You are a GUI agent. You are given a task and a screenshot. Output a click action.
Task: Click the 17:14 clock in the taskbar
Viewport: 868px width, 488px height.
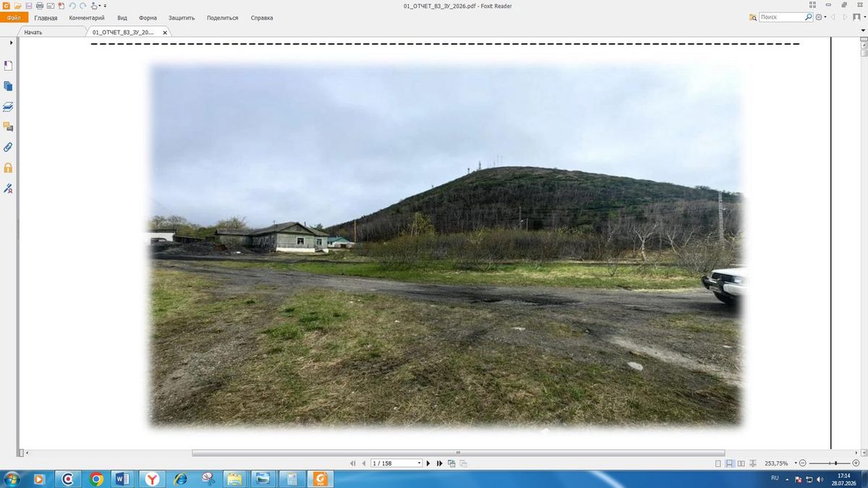[x=843, y=476]
